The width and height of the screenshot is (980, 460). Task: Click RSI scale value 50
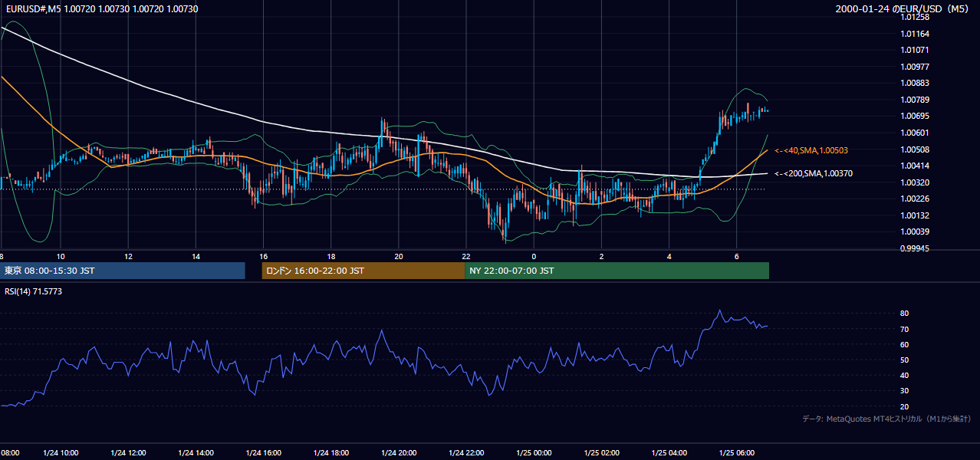tap(905, 360)
